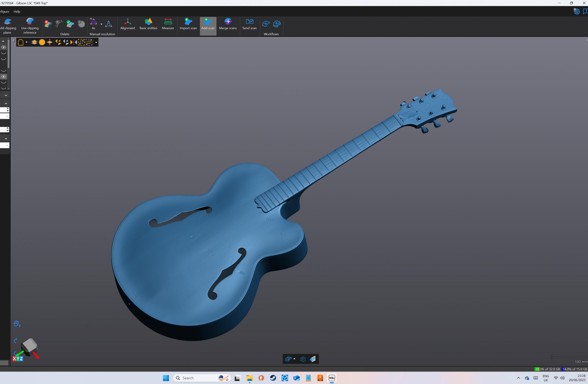588x384 pixels.
Task: Collapse the left panel with the arrow
Action: (14, 40)
